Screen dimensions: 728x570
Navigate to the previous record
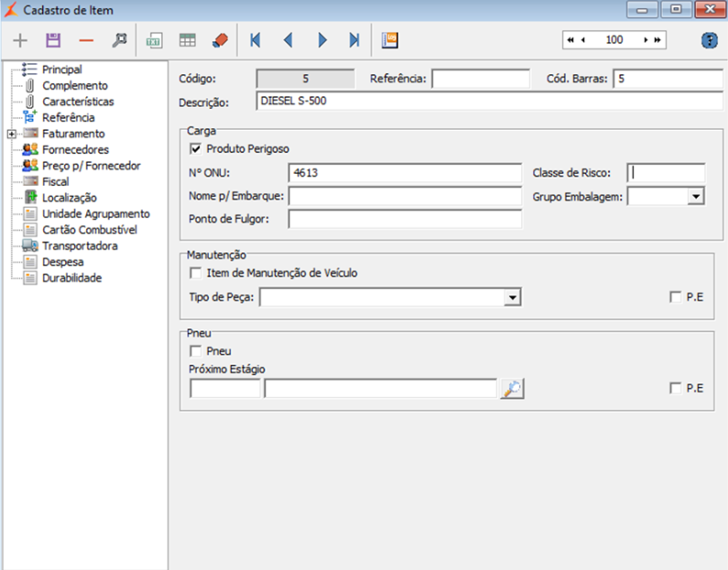(x=288, y=40)
